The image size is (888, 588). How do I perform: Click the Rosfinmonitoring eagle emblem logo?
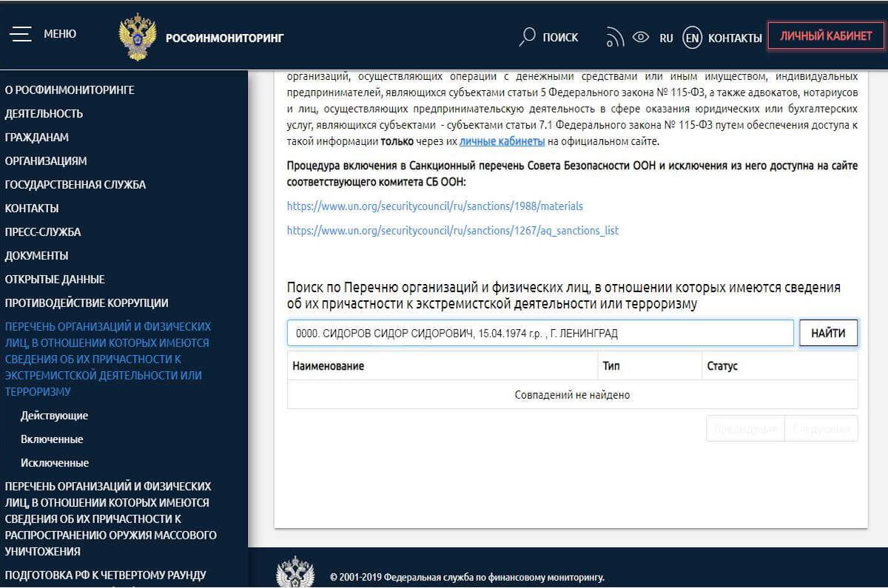[x=137, y=37]
